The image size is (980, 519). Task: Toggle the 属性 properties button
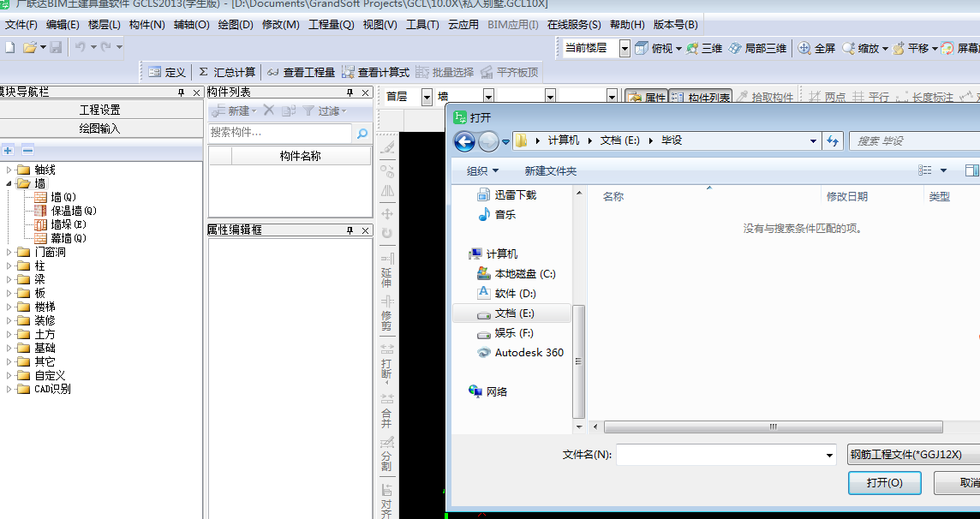click(646, 97)
